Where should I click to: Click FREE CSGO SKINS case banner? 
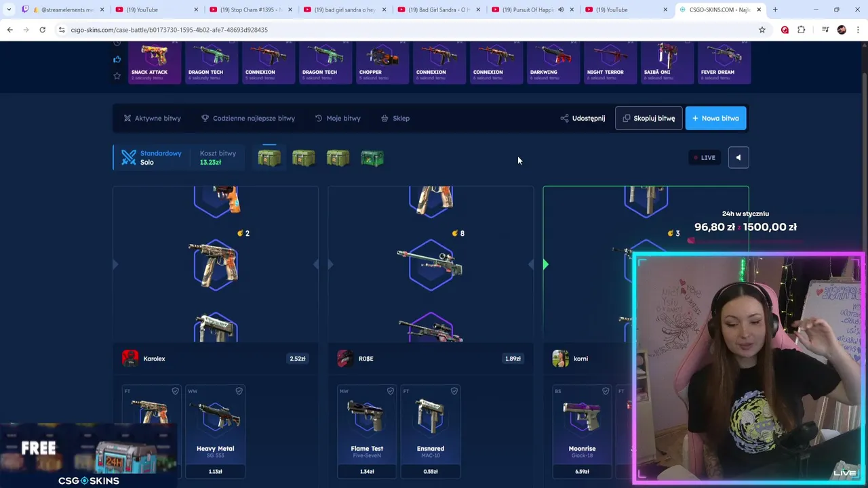[88, 455]
